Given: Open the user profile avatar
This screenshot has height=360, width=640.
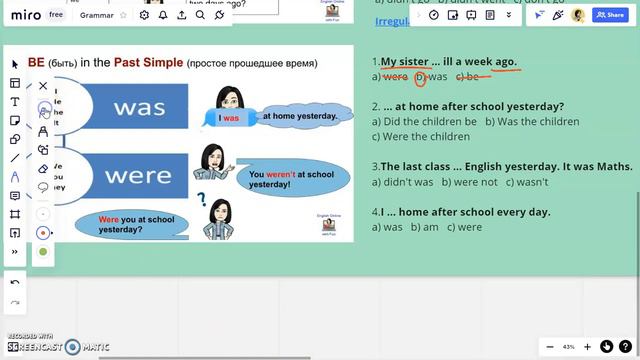Looking at the screenshot, I should [x=578, y=15].
